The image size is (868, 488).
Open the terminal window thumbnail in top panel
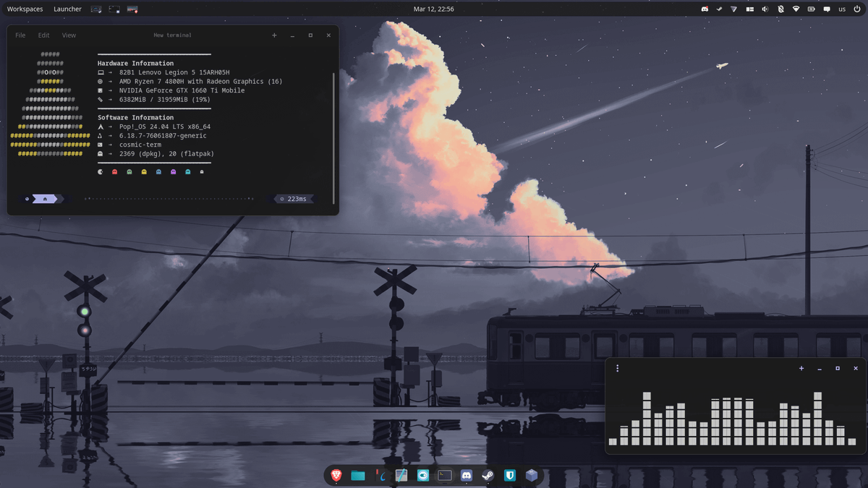114,9
